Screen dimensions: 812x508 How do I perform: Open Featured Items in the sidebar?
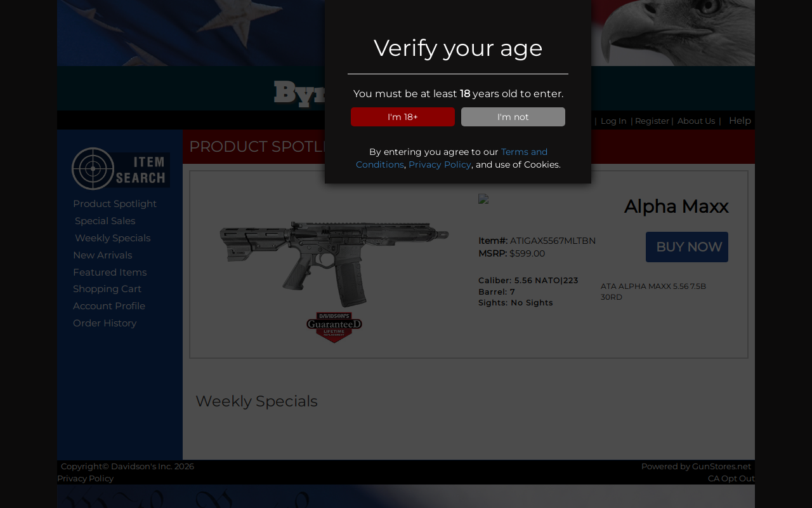pos(110,272)
